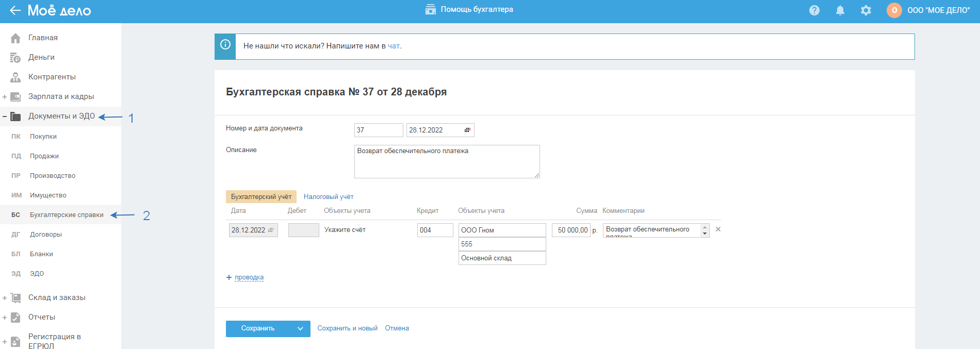
Task: Click the Основной склад object field
Action: [502, 258]
